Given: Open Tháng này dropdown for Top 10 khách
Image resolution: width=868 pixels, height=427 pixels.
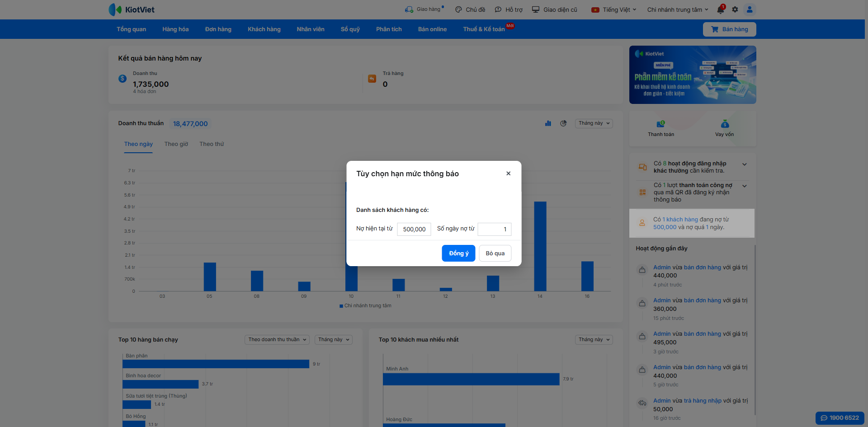Looking at the screenshot, I should click(594, 340).
